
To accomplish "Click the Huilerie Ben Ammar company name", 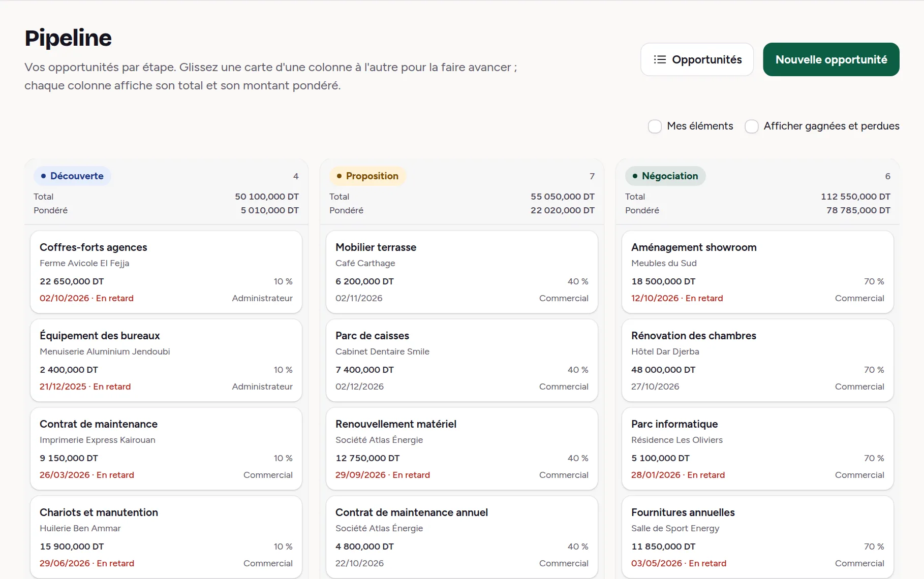I will click(80, 528).
